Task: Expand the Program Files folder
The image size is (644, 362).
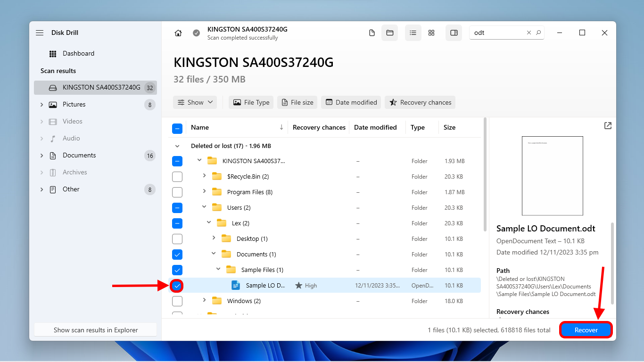Action: 204,191
